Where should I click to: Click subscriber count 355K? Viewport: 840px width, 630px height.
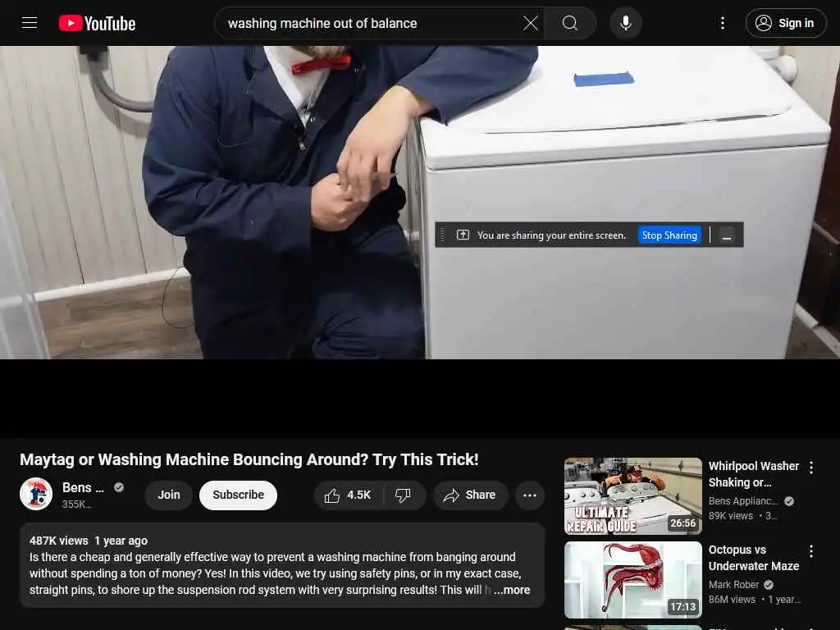(76, 504)
